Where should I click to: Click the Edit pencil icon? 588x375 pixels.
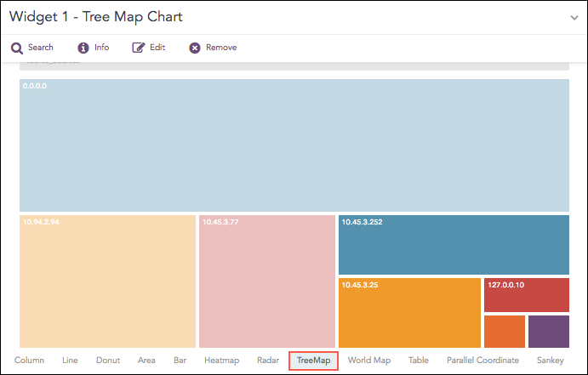coord(139,48)
